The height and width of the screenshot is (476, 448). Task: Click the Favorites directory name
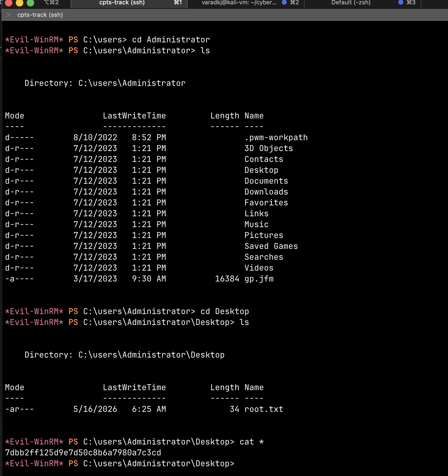coord(266,203)
